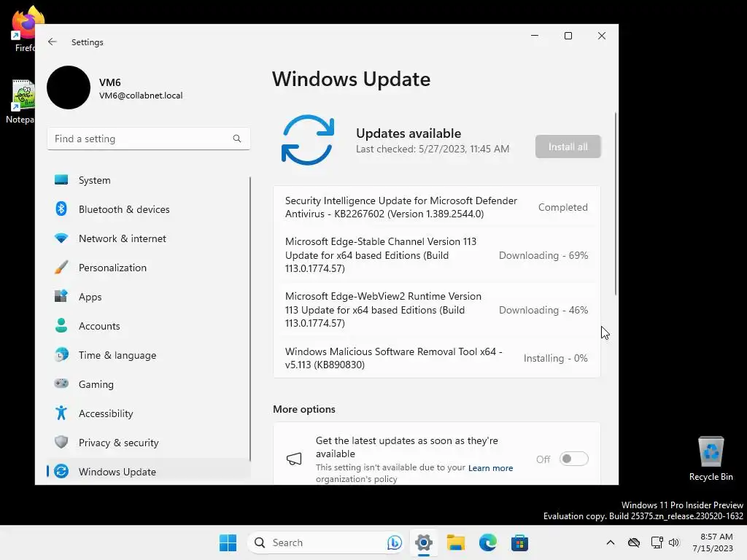Click the volume speaker tray icon
Image resolution: width=747 pixels, height=560 pixels.
click(674, 542)
